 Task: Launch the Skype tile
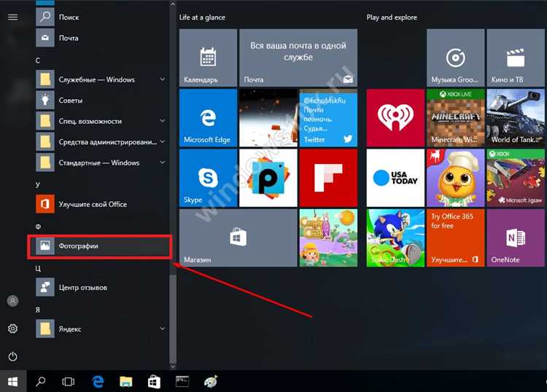pos(209,178)
